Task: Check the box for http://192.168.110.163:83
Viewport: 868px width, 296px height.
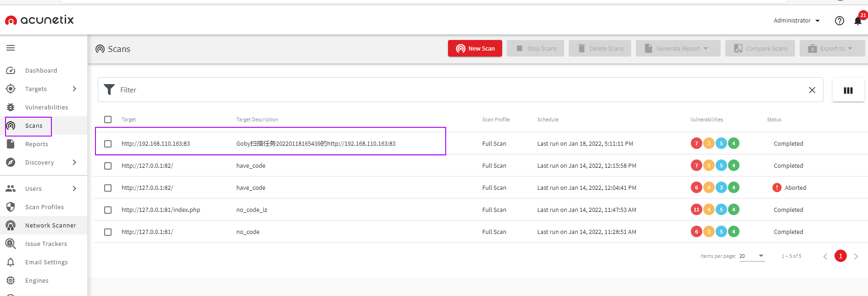Action: point(108,144)
